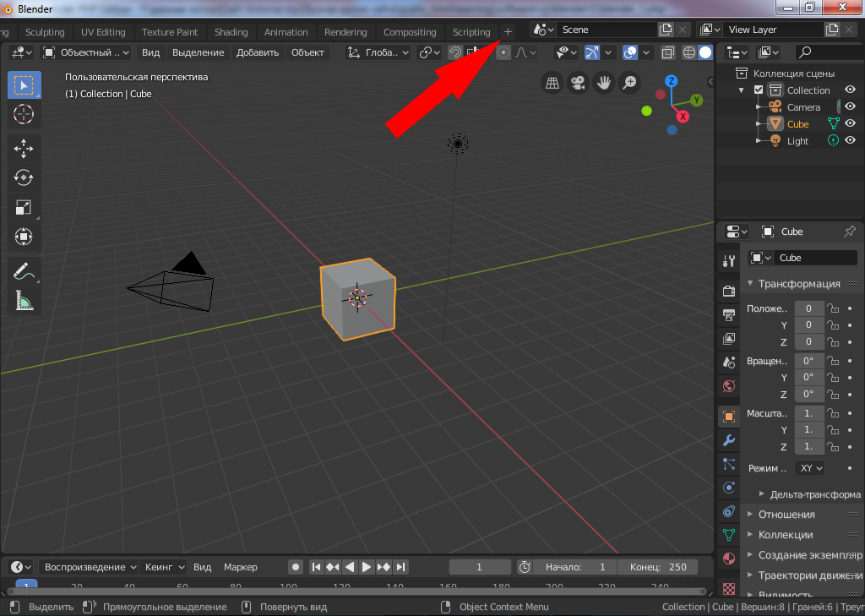Select the Move tool in left toolbar
865x616 pixels.
pyautogui.click(x=24, y=149)
